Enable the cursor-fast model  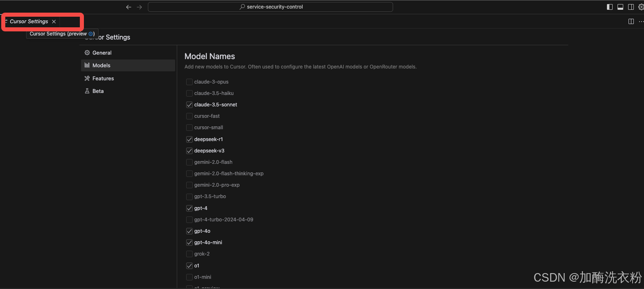click(x=189, y=116)
